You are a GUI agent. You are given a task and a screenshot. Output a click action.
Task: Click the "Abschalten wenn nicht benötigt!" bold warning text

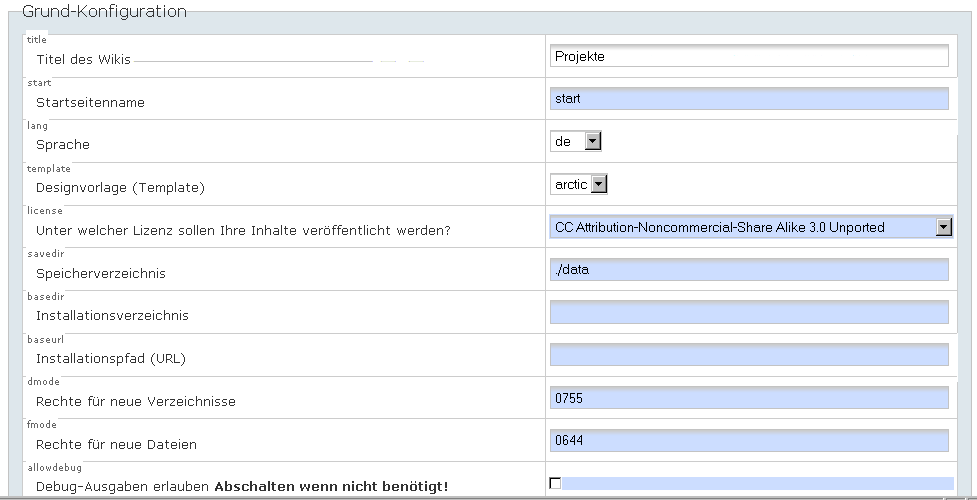[x=331, y=487]
